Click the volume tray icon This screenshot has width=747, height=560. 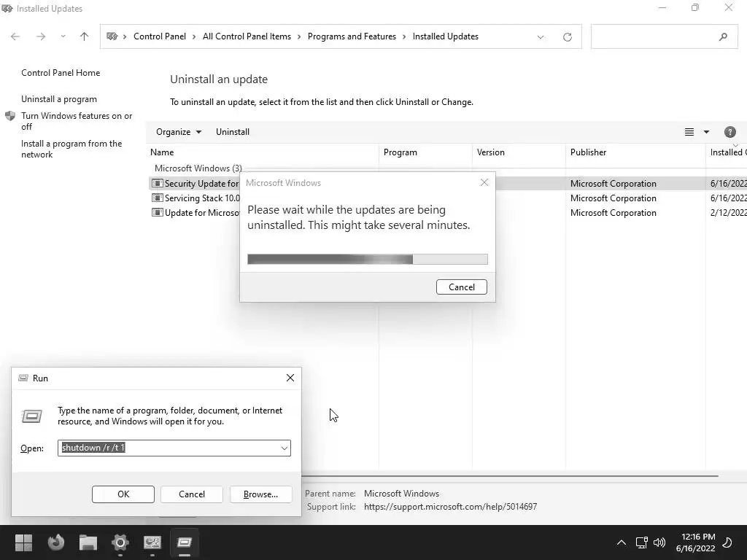point(659,542)
